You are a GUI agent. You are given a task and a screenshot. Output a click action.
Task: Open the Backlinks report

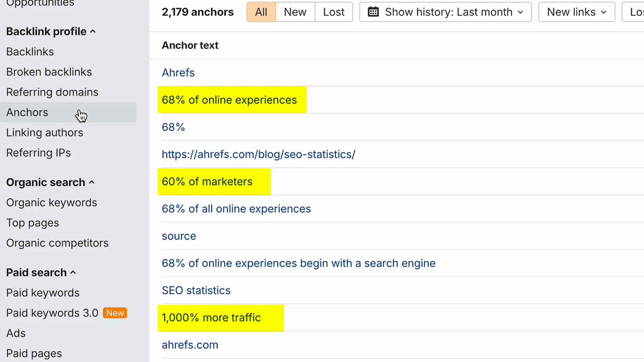(30, 52)
